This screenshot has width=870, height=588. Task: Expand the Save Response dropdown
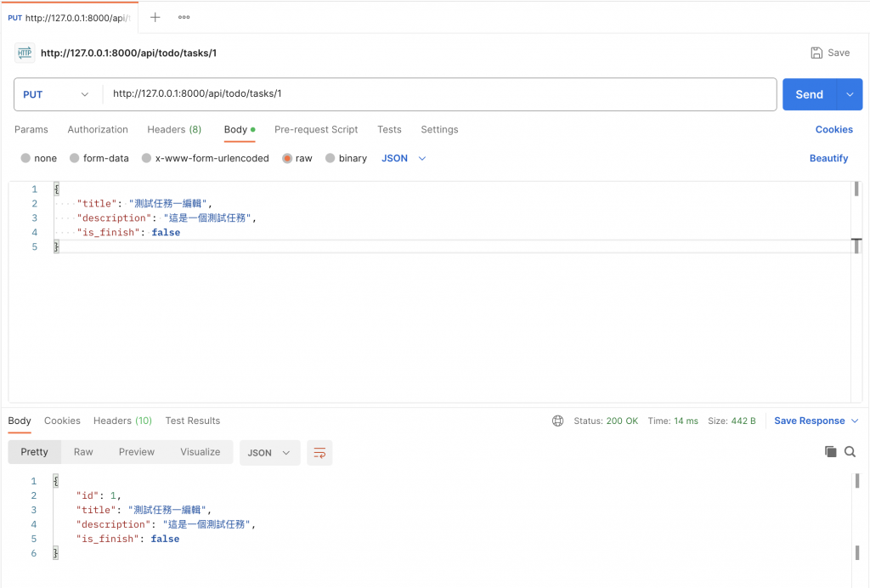pos(855,421)
